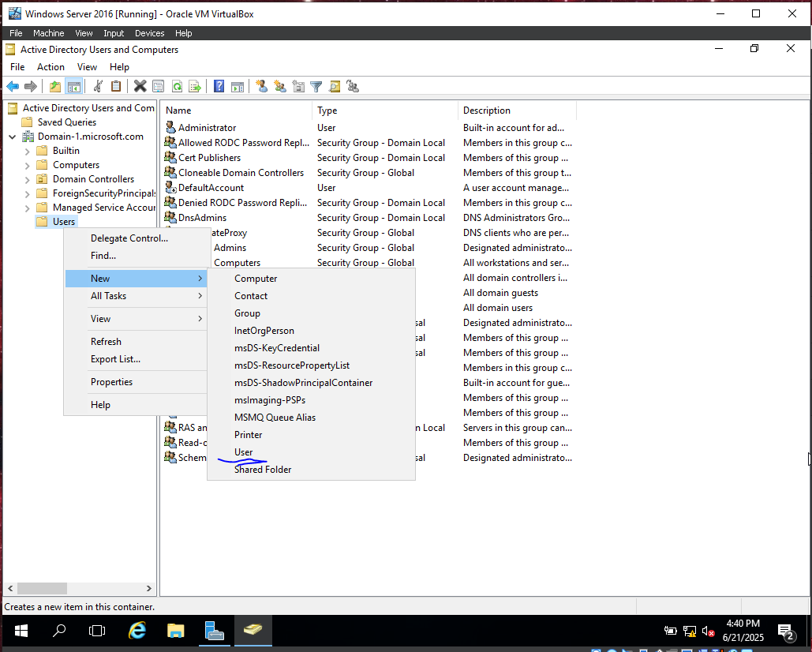Expand the Computers tree node
This screenshot has height=652, width=812.
tap(28, 165)
